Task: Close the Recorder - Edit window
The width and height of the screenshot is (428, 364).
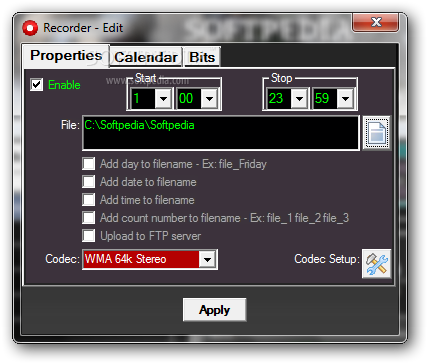Action: click(376, 22)
